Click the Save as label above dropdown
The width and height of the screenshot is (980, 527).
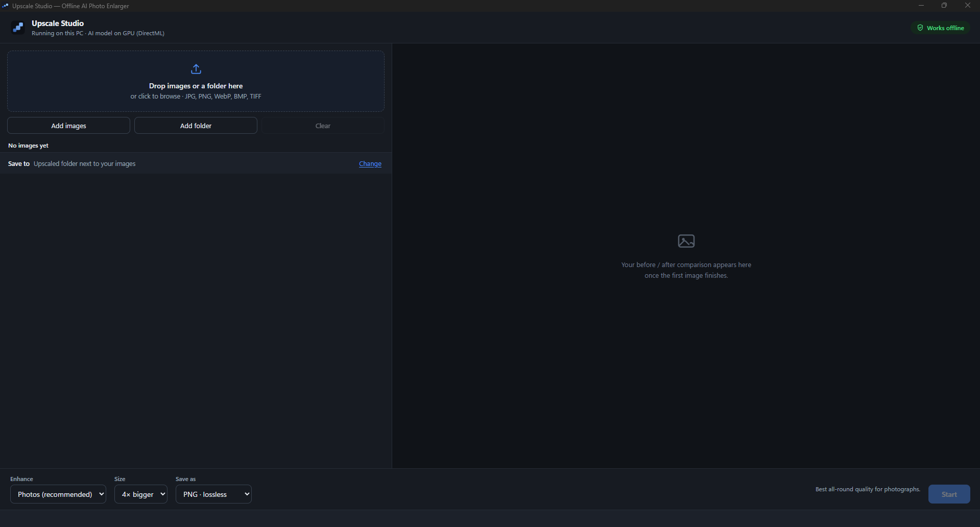click(x=186, y=479)
